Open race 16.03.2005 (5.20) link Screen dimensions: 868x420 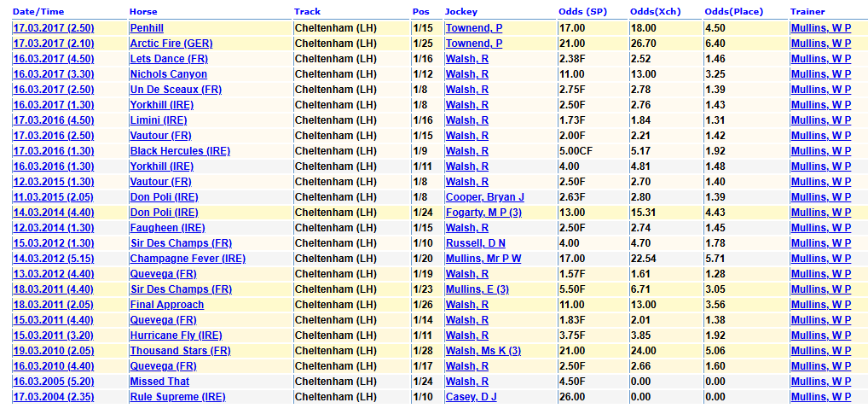(53, 382)
